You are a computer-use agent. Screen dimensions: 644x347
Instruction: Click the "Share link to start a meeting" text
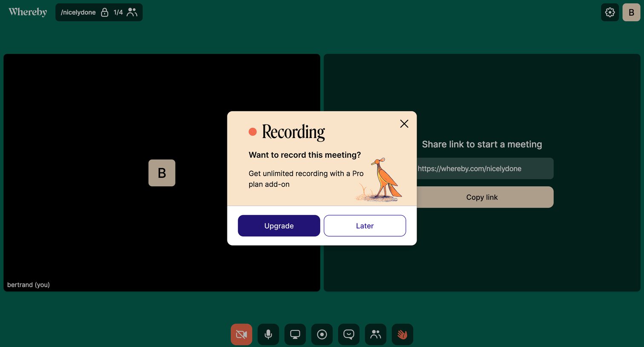tap(482, 144)
